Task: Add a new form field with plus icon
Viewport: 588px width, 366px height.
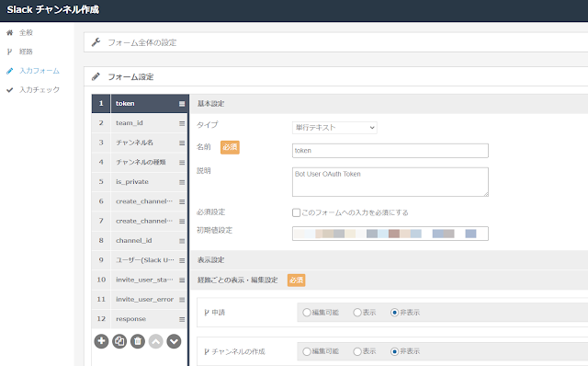Action: tap(101, 341)
